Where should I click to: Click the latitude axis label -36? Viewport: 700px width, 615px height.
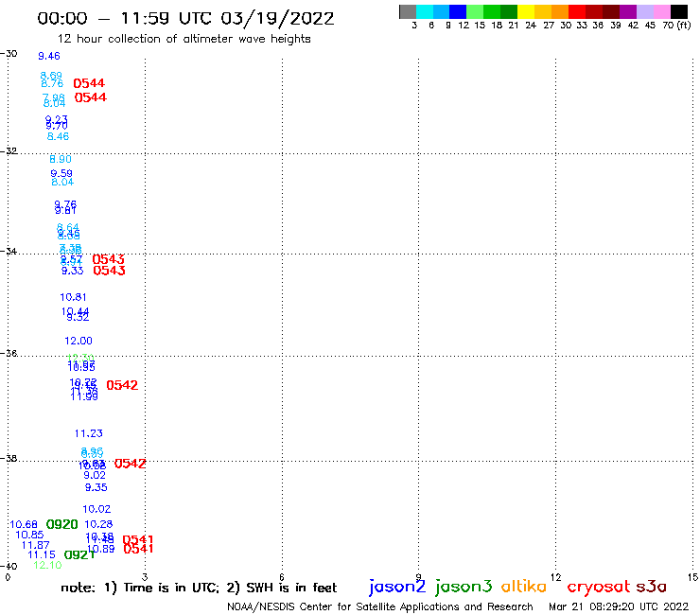tap(9, 353)
